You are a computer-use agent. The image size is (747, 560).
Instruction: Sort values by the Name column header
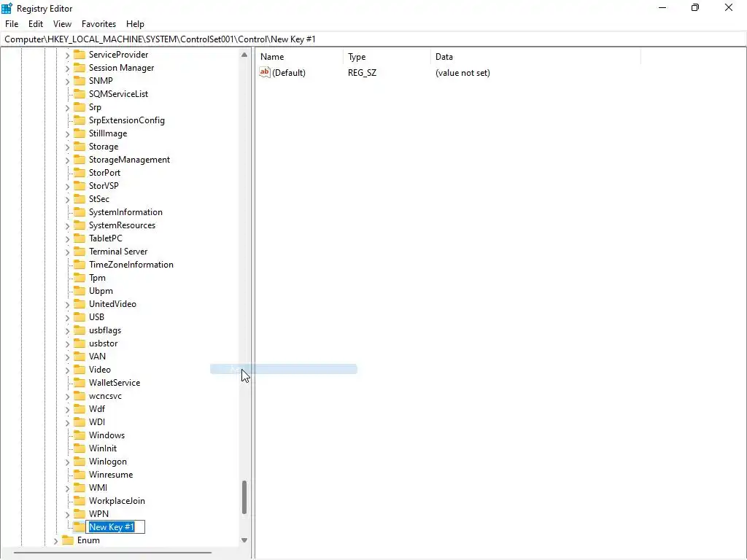pos(299,57)
